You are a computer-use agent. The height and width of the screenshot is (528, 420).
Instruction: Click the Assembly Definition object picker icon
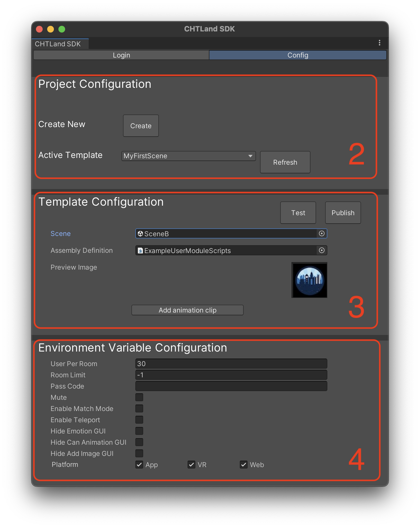click(322, 250)
